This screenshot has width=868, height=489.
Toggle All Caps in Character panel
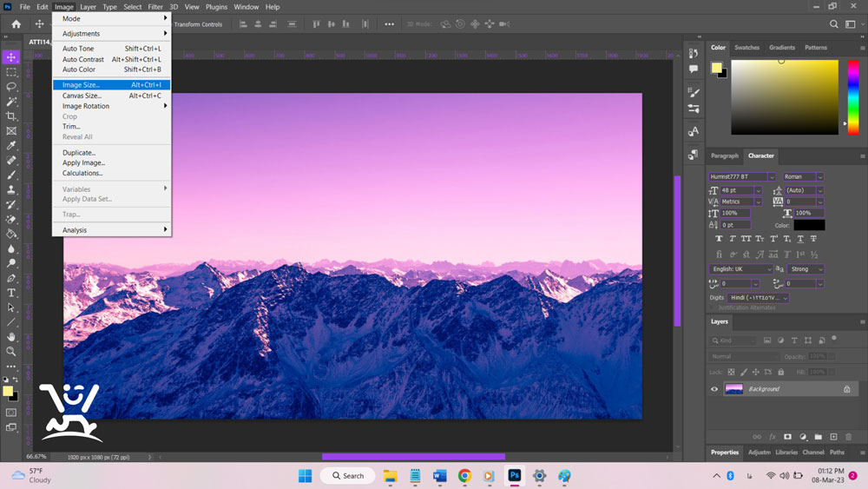click(746, 239)
